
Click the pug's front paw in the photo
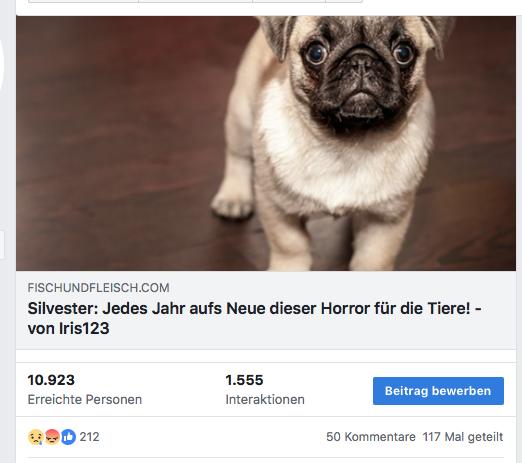point(232,204)
